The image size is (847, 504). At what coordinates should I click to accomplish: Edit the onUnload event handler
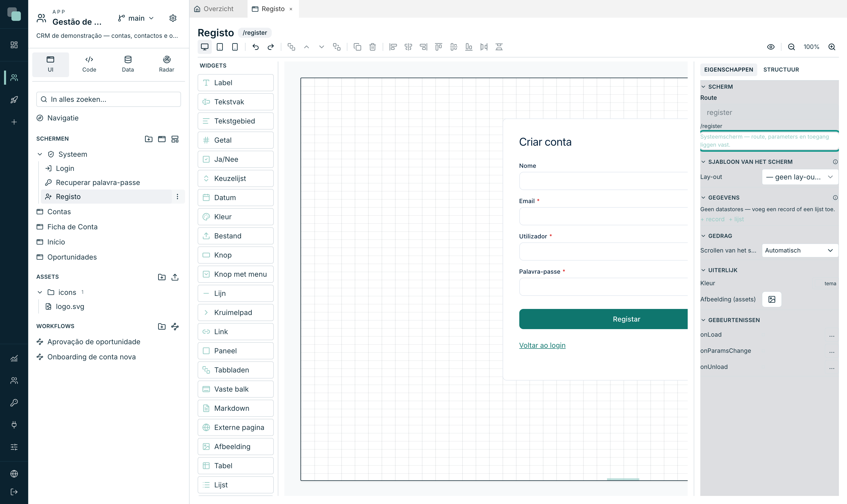831,367
